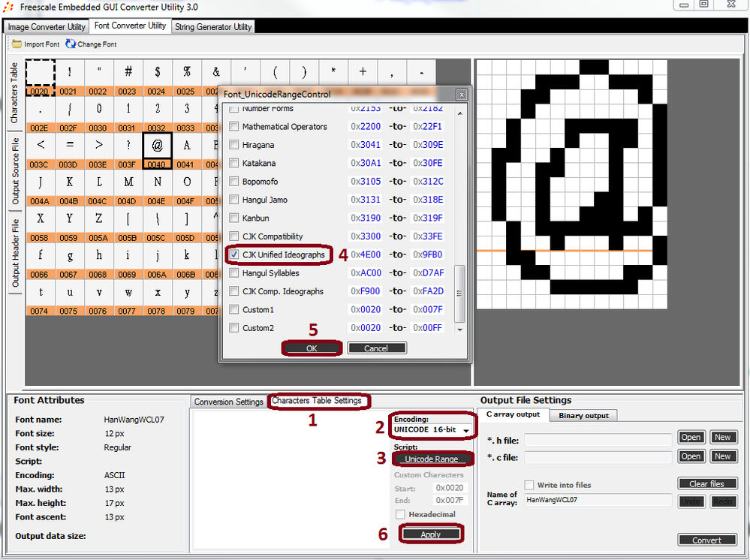Select the $ character cell
The height and width of the screenshot is (560, 750).
157,77
